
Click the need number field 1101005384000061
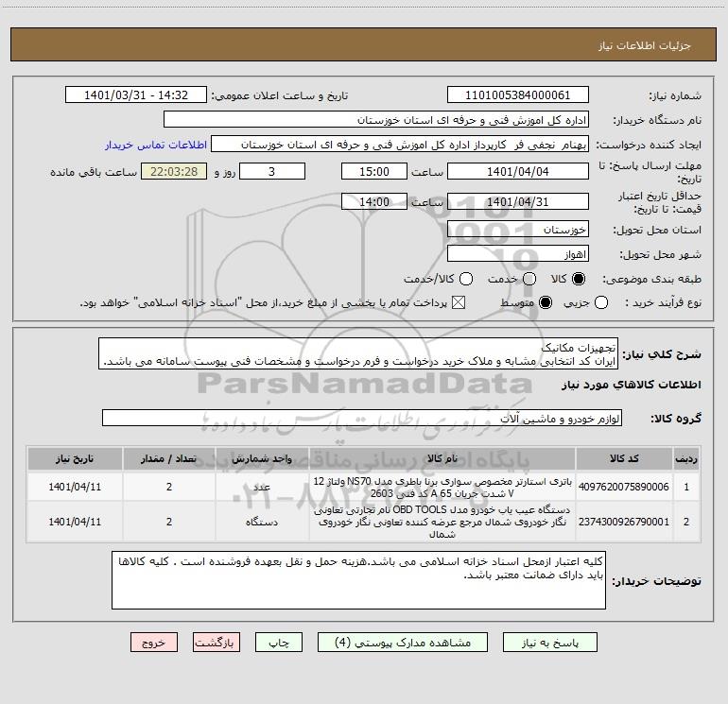click(518, 95)
